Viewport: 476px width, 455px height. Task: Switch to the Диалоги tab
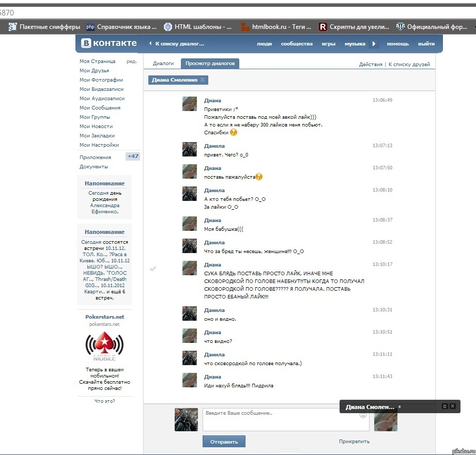(x=163, y=64)
